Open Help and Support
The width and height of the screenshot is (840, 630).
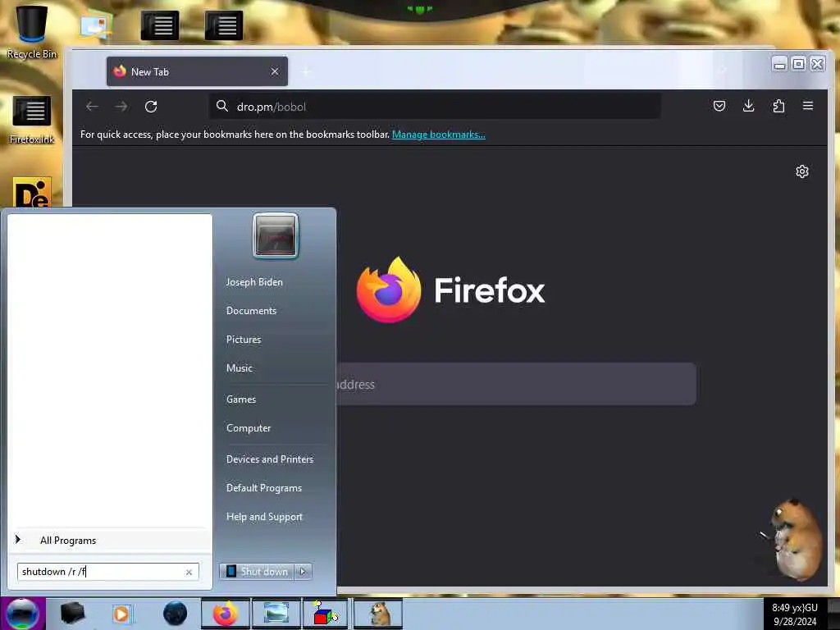click(265, 517)
